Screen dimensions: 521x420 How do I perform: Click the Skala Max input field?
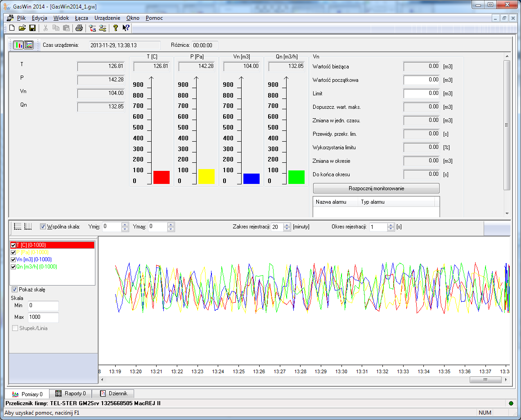click(x=43, y=317)
